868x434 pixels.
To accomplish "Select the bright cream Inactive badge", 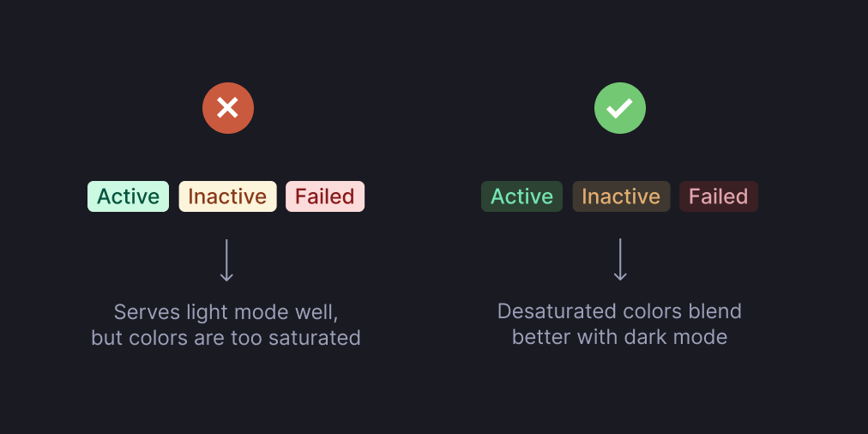I will 227,196.
